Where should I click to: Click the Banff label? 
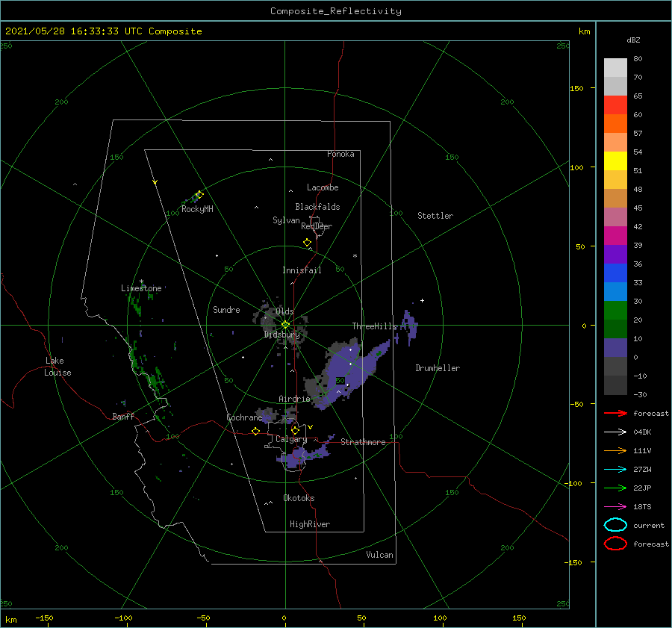[x=123, y=416]
